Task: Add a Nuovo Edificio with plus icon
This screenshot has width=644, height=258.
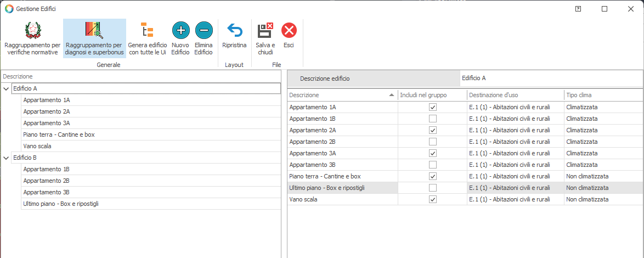Action: coord(180,30)
